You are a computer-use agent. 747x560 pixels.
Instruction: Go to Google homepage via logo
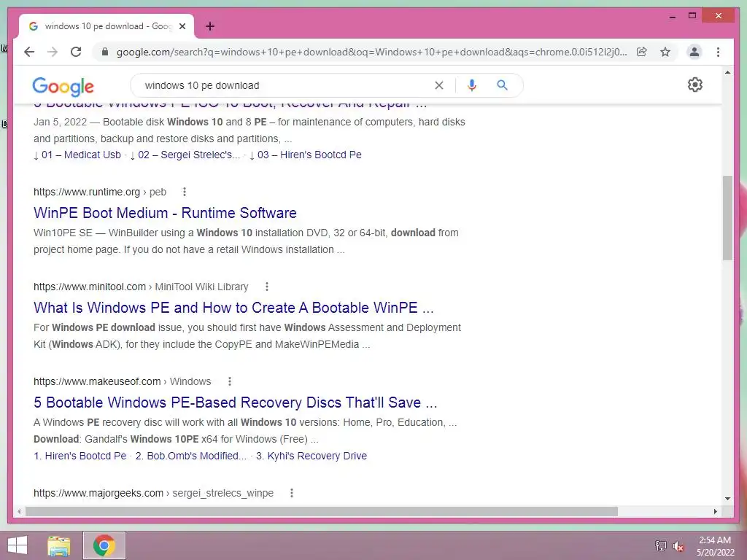coord(63,86)
